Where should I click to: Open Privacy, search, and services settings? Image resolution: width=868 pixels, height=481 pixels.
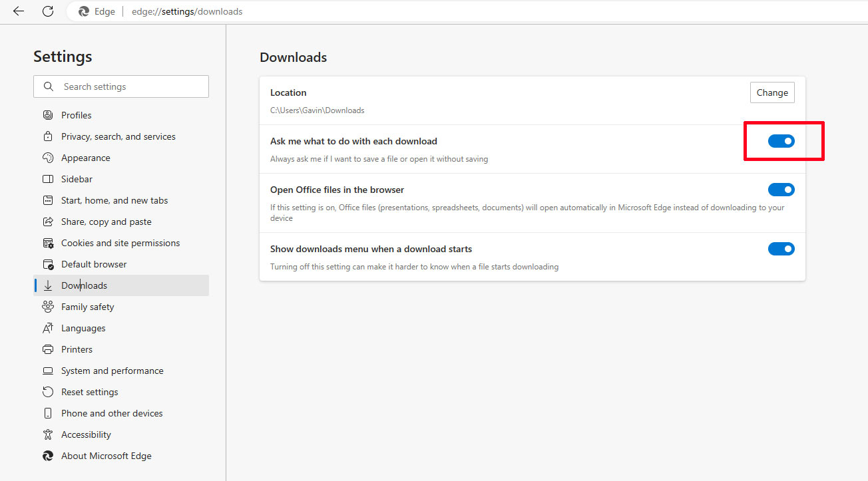click(121, 136)
